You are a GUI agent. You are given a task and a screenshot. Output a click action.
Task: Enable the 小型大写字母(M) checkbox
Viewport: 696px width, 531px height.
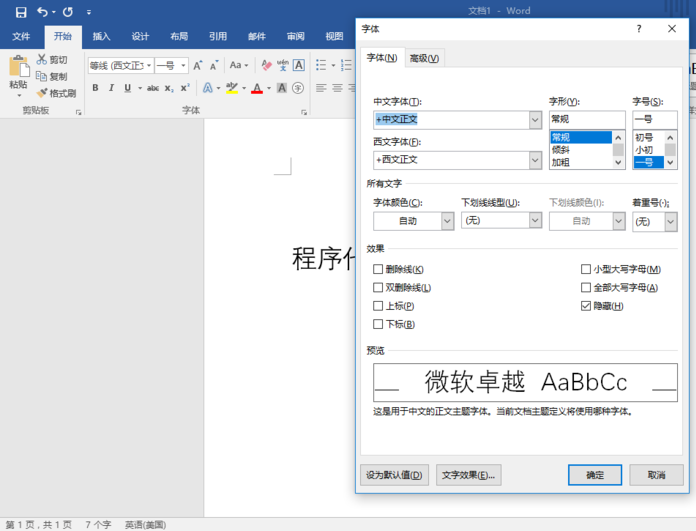(585, 269)
